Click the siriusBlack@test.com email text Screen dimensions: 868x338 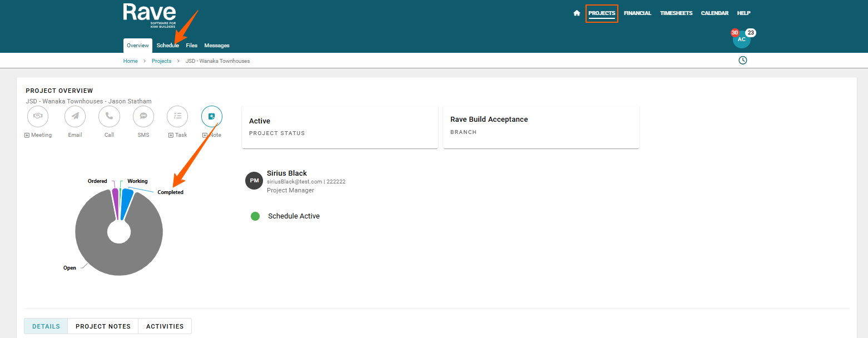pos(294,182)
